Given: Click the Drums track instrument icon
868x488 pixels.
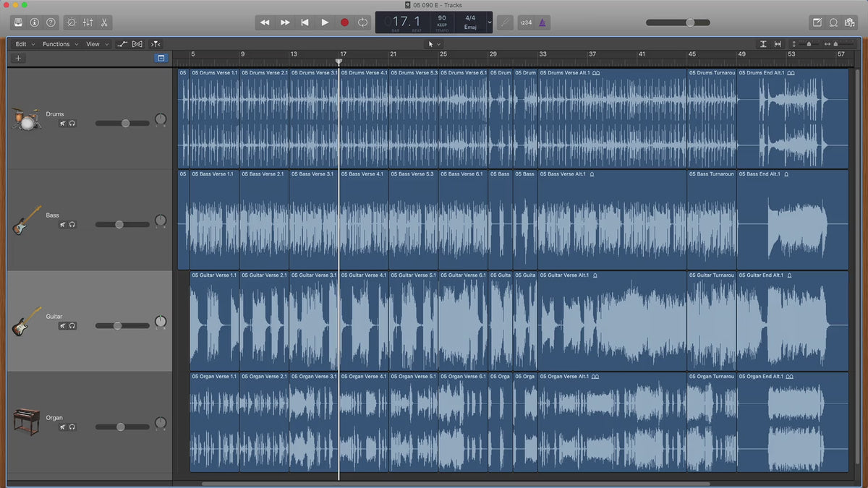Looking at the screenshot, I should (x=26, y=119).
